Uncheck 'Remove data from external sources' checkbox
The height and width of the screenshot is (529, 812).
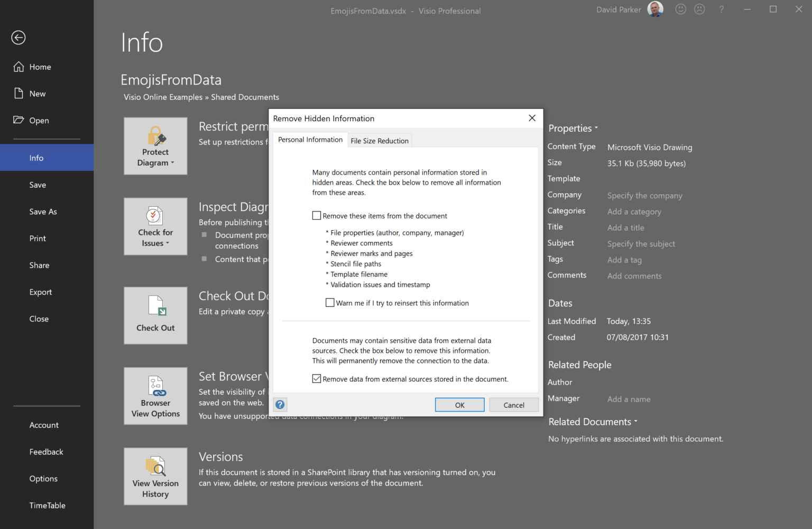click(x=317, y=379)
